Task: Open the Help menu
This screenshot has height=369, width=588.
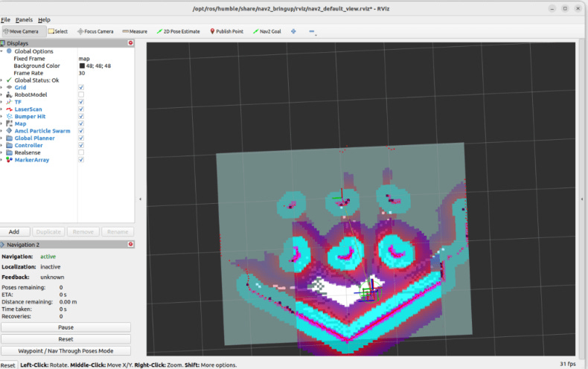Action: point(44,20)
